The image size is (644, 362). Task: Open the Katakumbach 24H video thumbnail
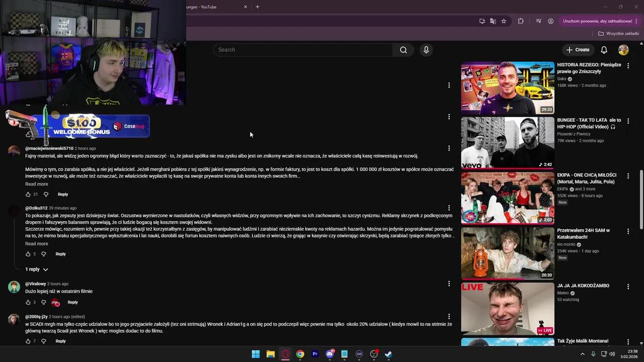coord(508,253)
